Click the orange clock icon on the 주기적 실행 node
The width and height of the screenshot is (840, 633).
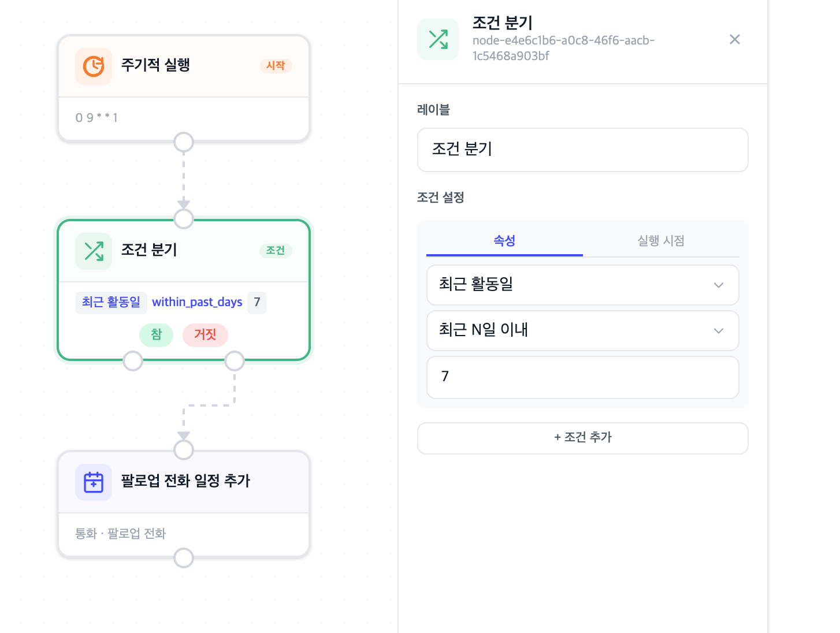click(94, 66)
